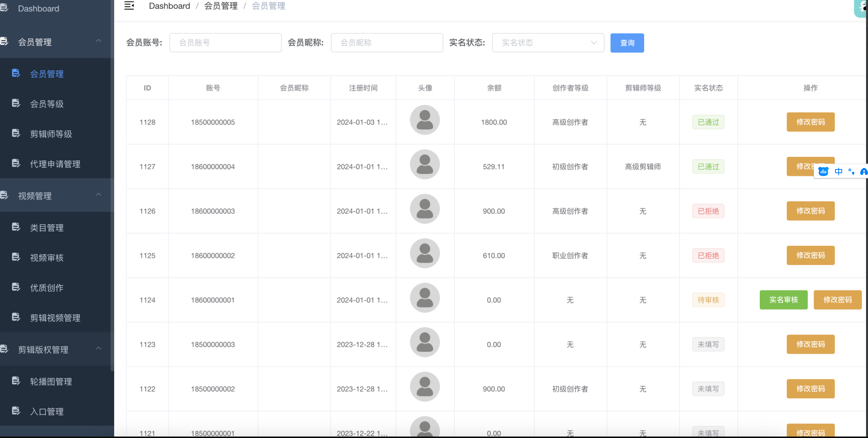This screenshot has height=438, width=868.
Task: Click 修改密码 for member 1125
Action: point(811,255)
